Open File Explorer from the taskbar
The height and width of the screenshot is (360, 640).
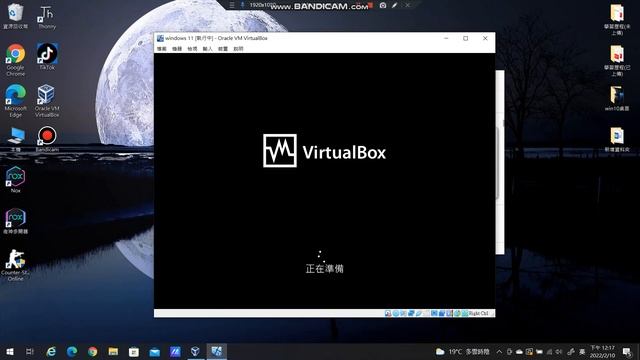click(113, 351)
